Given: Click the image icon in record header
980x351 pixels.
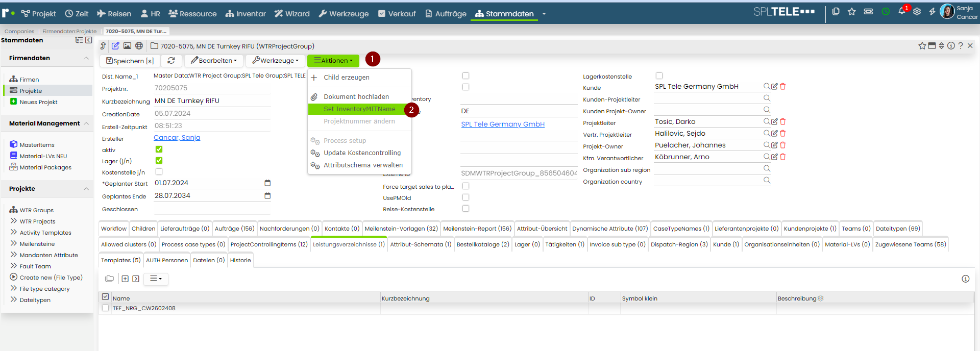Looking at the screenshot, I should tap(127, 46).
